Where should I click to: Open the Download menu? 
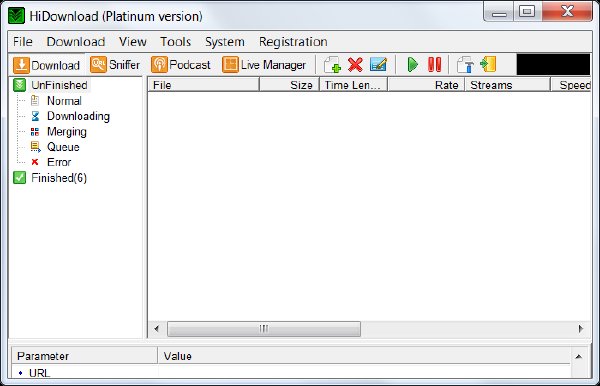click(76, 41)
